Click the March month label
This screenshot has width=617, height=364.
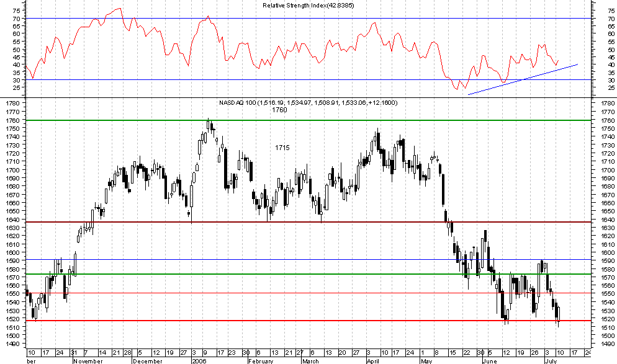click(311, 361)
